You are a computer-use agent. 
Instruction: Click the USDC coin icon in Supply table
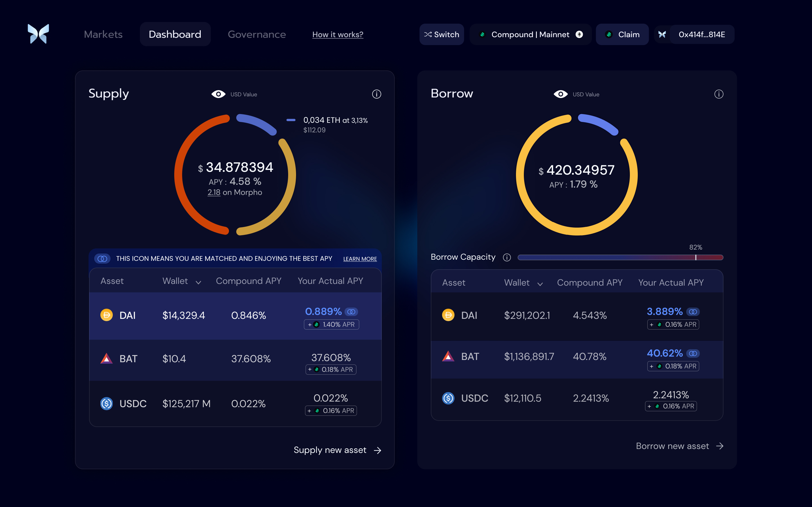click(x=107, y=403)
